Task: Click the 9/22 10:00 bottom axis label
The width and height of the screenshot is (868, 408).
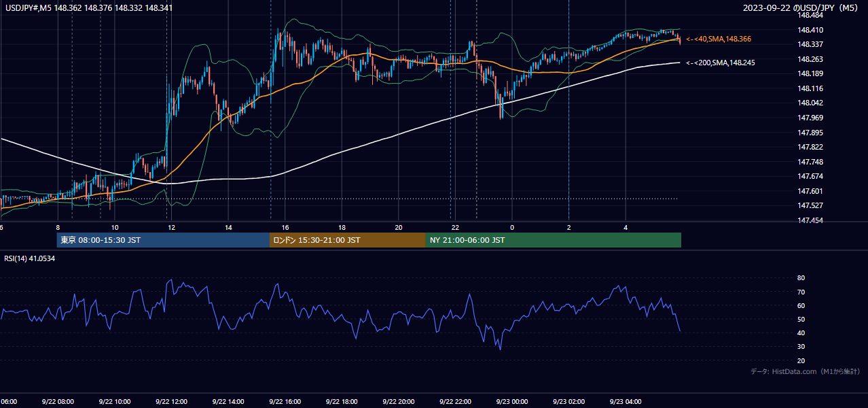Action: [115, 401]
